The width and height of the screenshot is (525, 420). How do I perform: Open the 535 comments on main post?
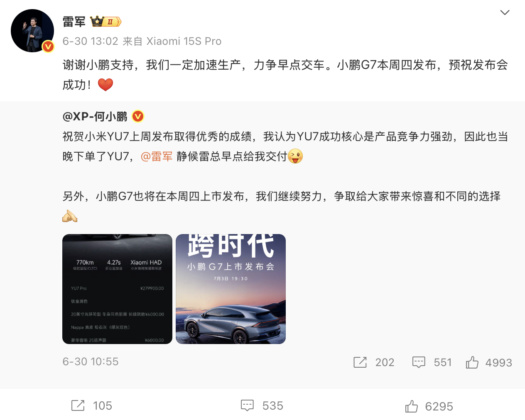pos(262,405)
